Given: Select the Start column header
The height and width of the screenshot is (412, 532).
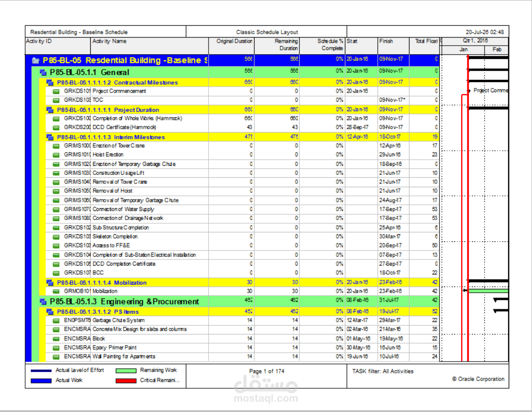Looking at the screenshot, I should point(361,46).
